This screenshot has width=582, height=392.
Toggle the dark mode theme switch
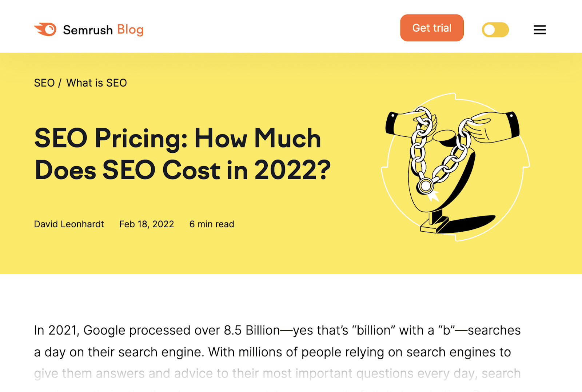[495, 30]
